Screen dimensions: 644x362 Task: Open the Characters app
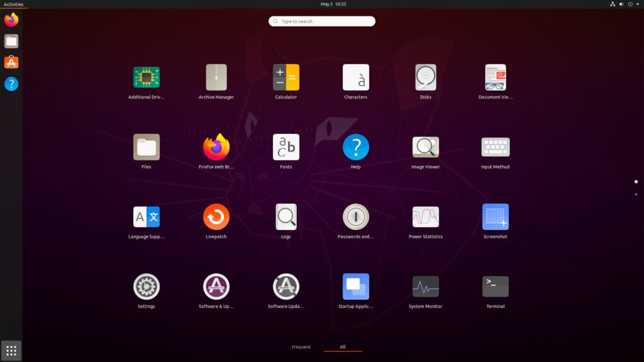click(x=356, y=77)
